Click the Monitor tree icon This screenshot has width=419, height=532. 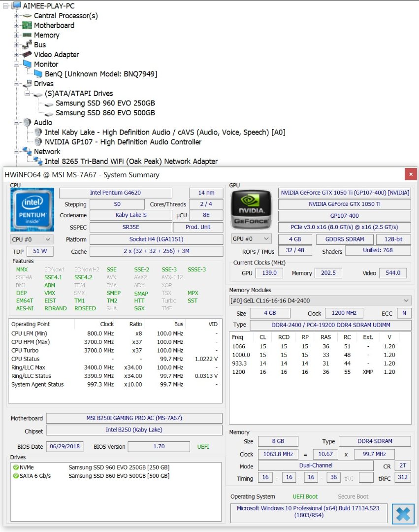[x=27, y=64]
